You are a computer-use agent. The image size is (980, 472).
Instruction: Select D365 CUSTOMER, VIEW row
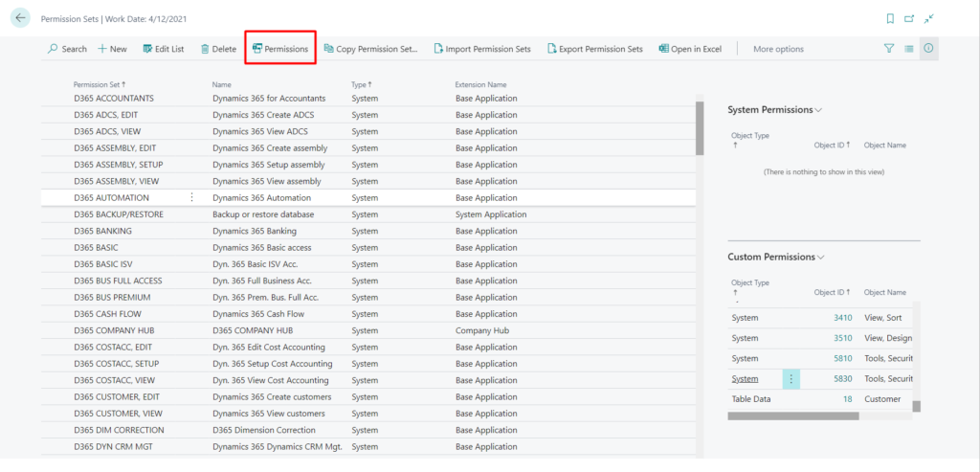click(368, 414)
